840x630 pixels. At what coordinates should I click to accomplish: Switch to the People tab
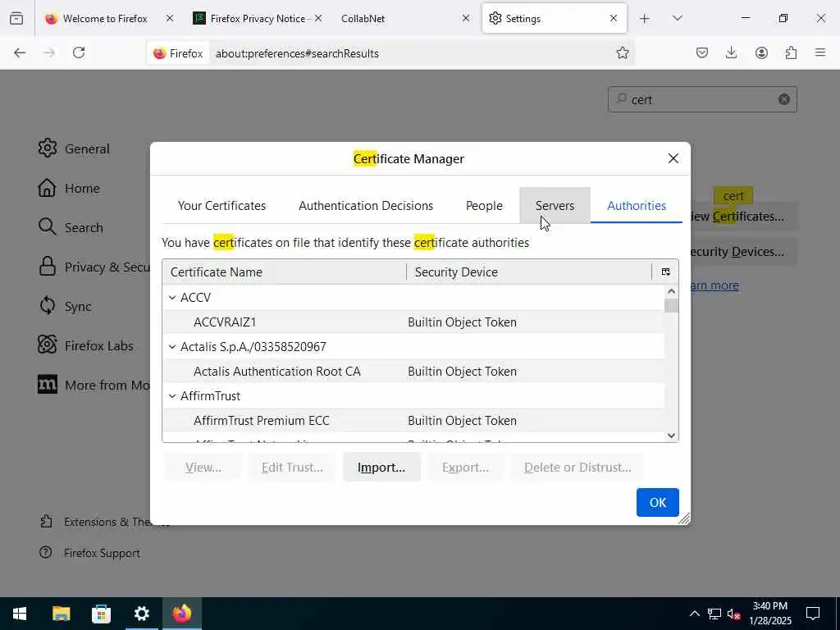pyautogui.click(x=484, y=206)
